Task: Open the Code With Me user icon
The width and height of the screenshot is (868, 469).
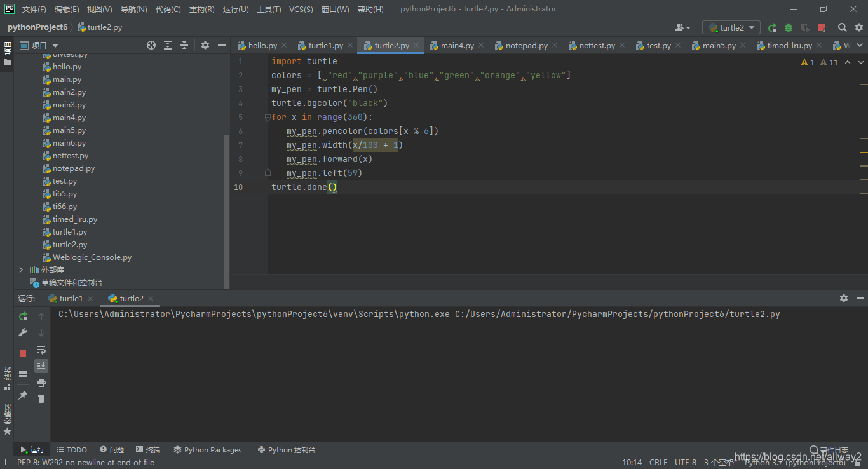Action: click(682, 27)
